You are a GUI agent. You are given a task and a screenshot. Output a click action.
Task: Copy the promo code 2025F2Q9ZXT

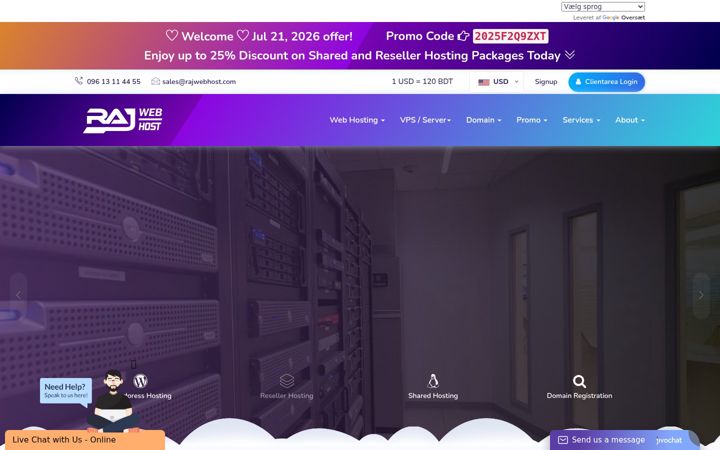coord(510,36)
